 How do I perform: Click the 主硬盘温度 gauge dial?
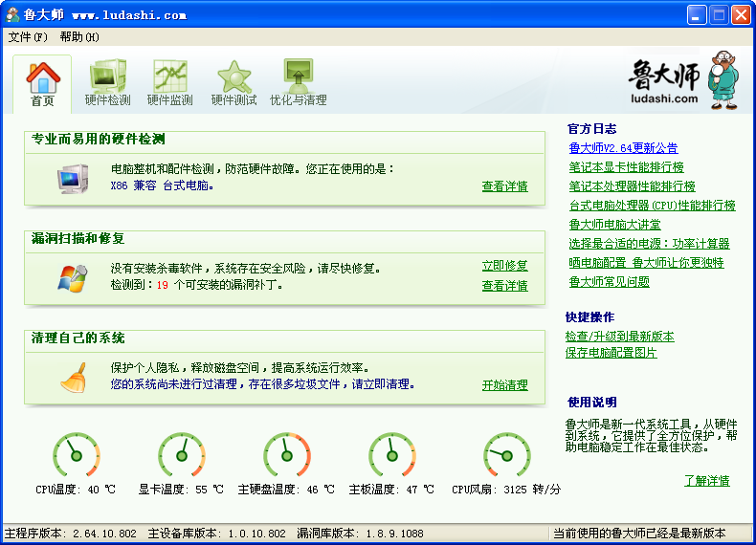coord(287,455)
